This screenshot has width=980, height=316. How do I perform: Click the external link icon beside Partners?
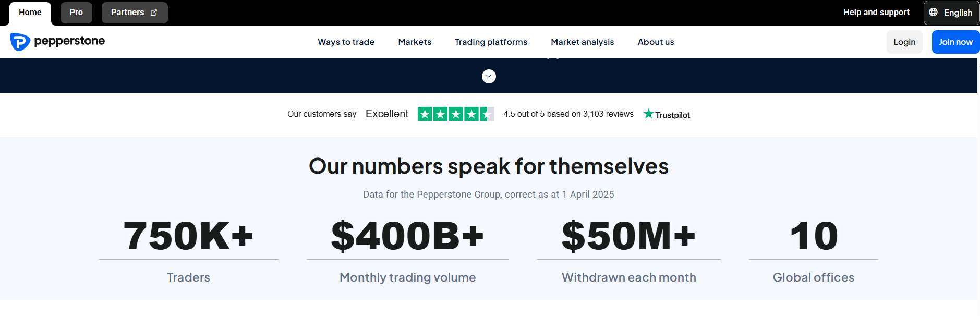coord(154,13)
